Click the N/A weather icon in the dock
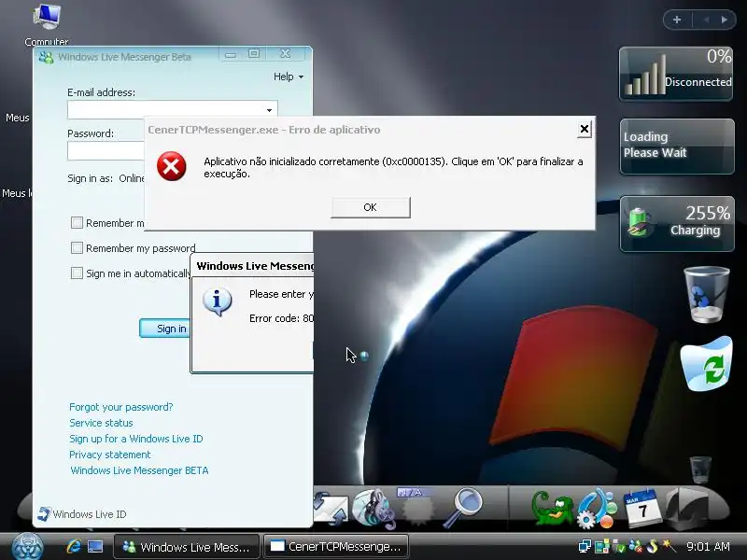Viewport: 747px width, 560px height. pos(416,507)
